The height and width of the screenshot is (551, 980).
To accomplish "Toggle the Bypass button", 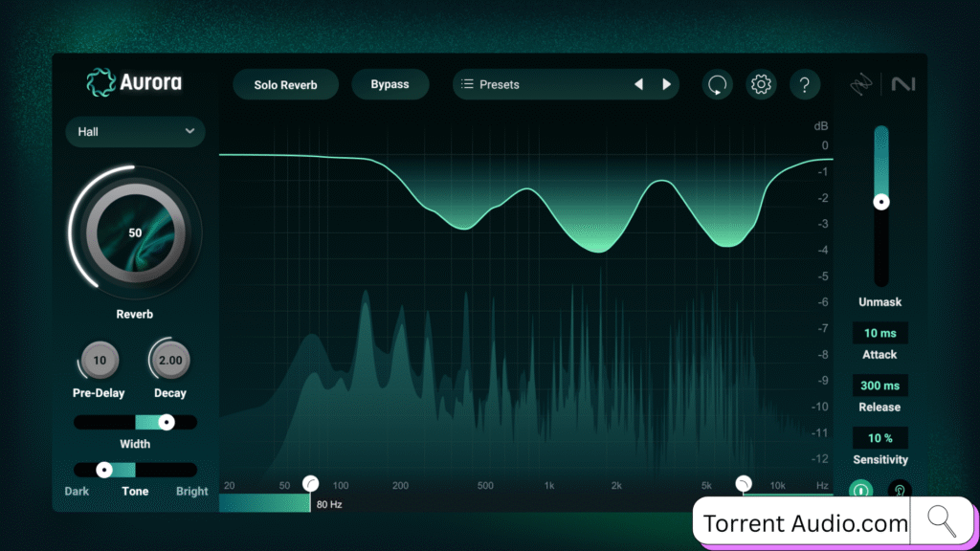I will 390,84.
